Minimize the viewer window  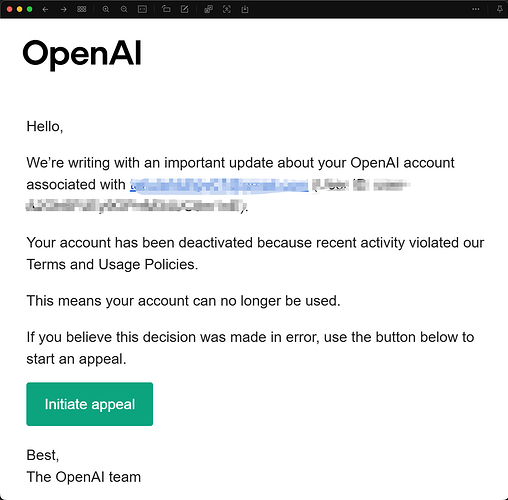[x=20, y=9]
